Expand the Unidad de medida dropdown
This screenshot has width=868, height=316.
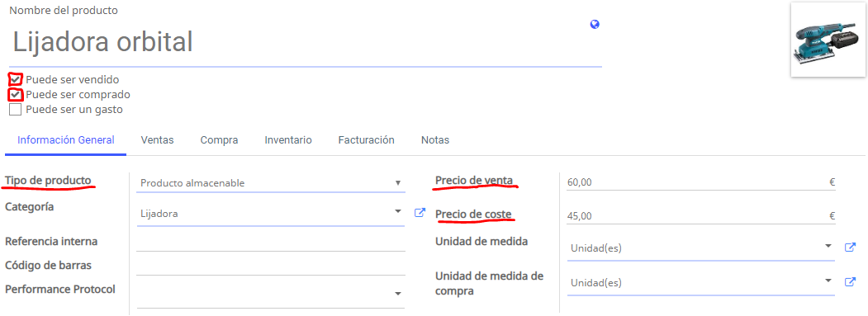click(x=701, y=248)
